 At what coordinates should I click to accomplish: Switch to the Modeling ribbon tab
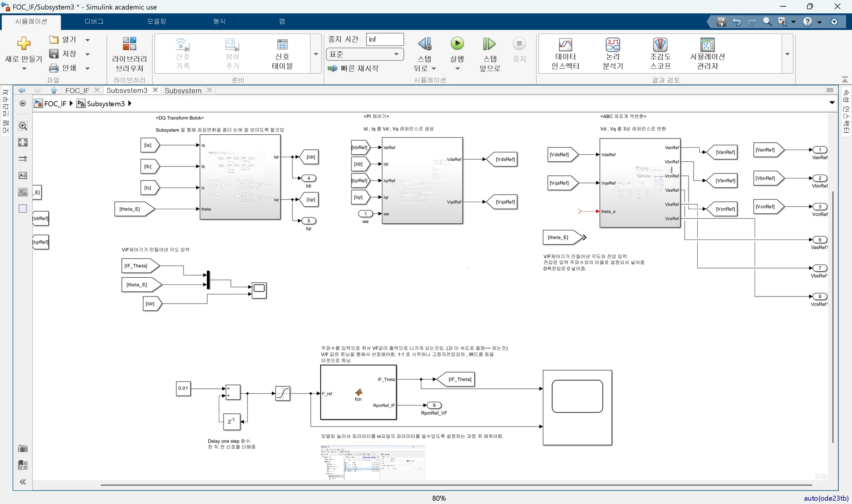pyautogui.click(x=156, y=21)
